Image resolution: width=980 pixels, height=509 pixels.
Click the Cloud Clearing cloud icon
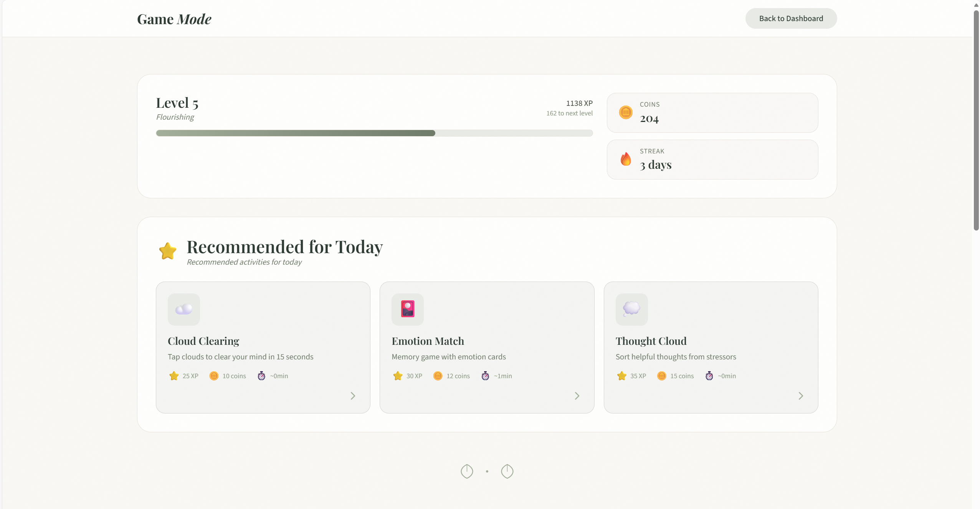pos(183,309)
